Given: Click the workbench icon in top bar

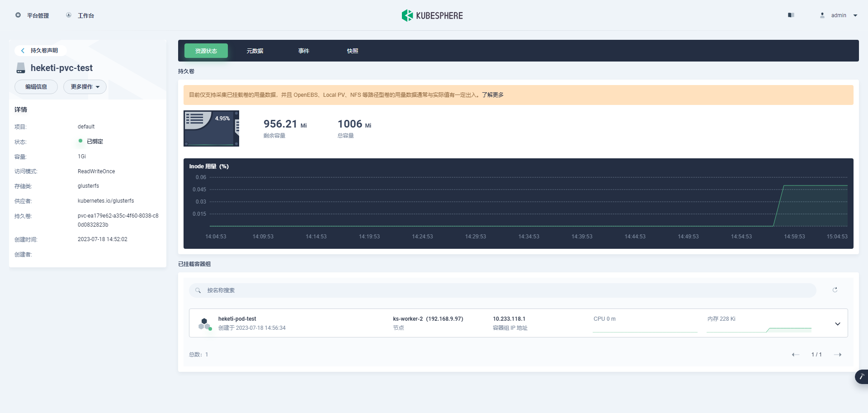Looking at the screenshot, I should click(x=69, y=15).
